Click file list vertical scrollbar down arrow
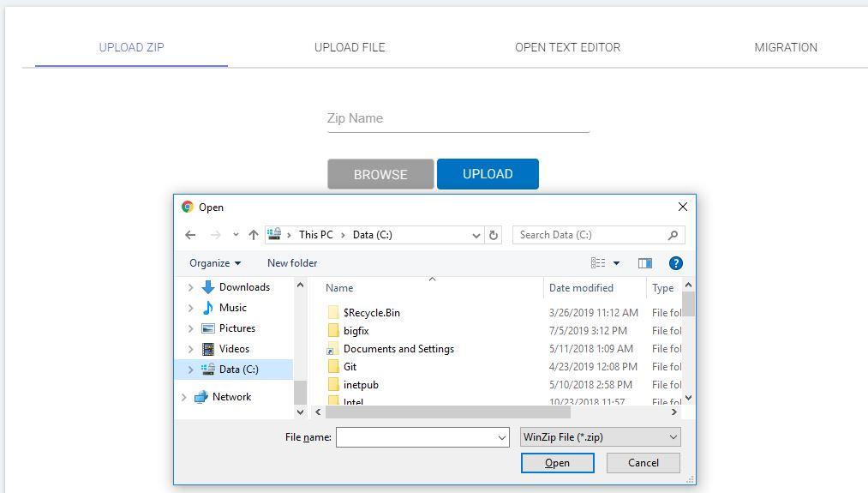The height and width of the screenshot is (493, 868). 689,398
